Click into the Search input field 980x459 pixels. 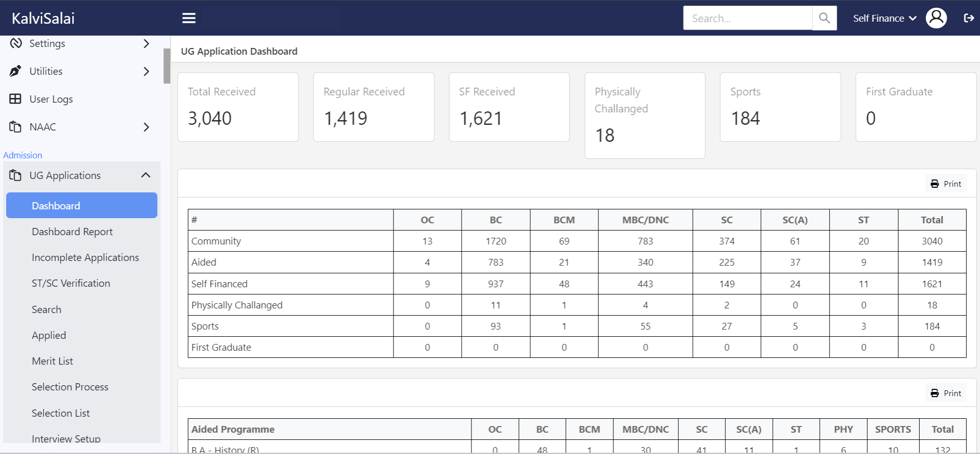tap(747, 18)
